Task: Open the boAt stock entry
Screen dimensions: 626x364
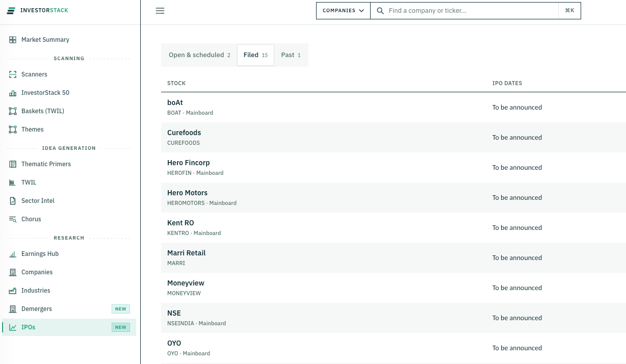Action: [x=175, y=102]
